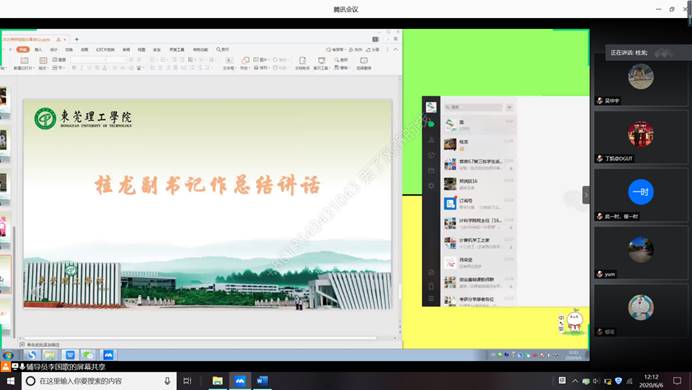The image size is (692, 390).
Task: Click the WeChat contacts icon in sidebar
Action: point(431,140)
